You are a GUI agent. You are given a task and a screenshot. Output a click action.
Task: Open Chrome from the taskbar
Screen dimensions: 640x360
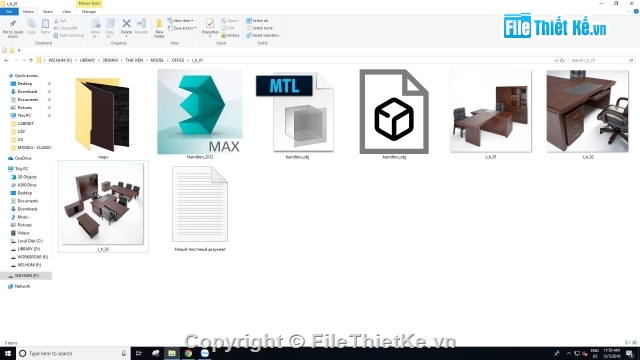click(x=188, y=353)
